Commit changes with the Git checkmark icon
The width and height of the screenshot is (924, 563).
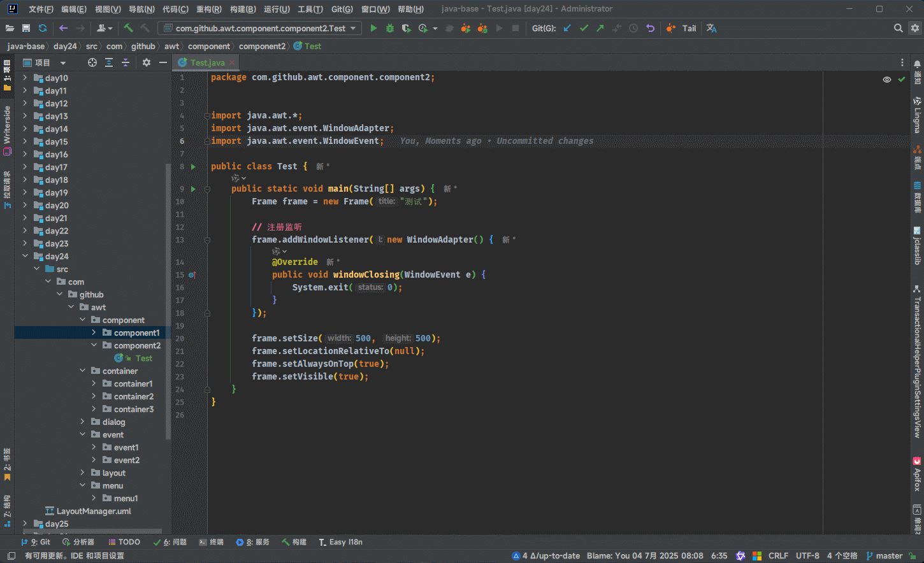pyautogui.click(x=584, y=28)
